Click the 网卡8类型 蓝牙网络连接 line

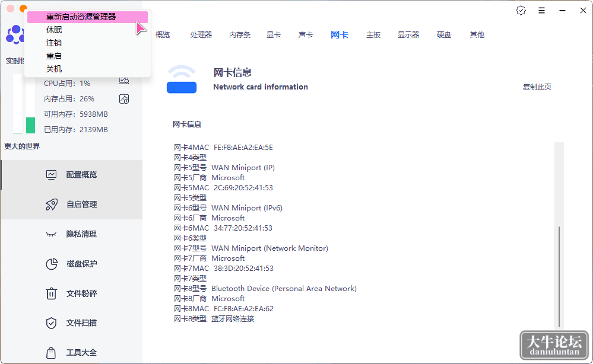(214, 319)
